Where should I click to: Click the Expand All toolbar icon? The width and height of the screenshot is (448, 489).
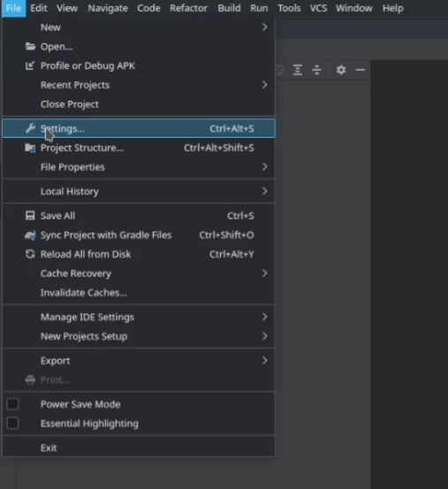pyautogui.click(x=298, y=70)
